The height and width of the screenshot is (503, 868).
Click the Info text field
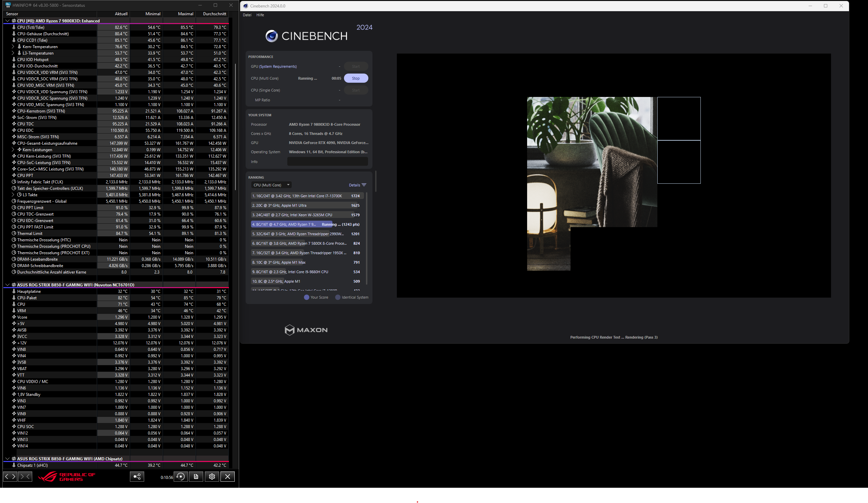click(x=327, y=161)
